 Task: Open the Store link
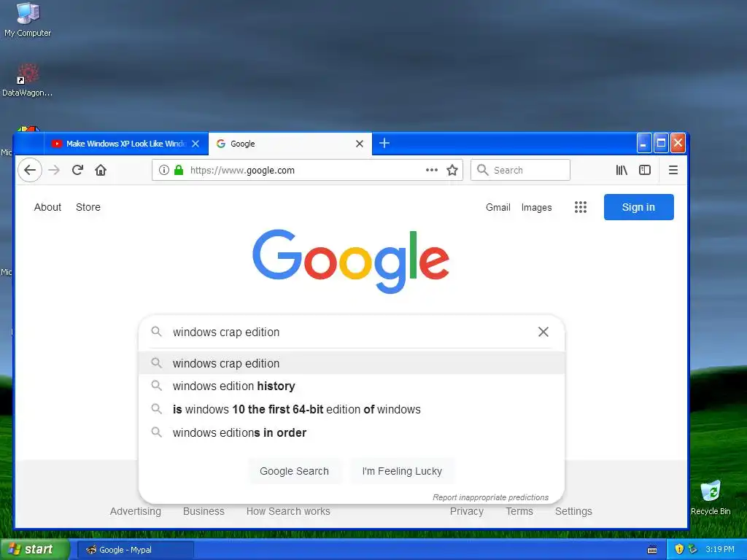pos(88,207)
